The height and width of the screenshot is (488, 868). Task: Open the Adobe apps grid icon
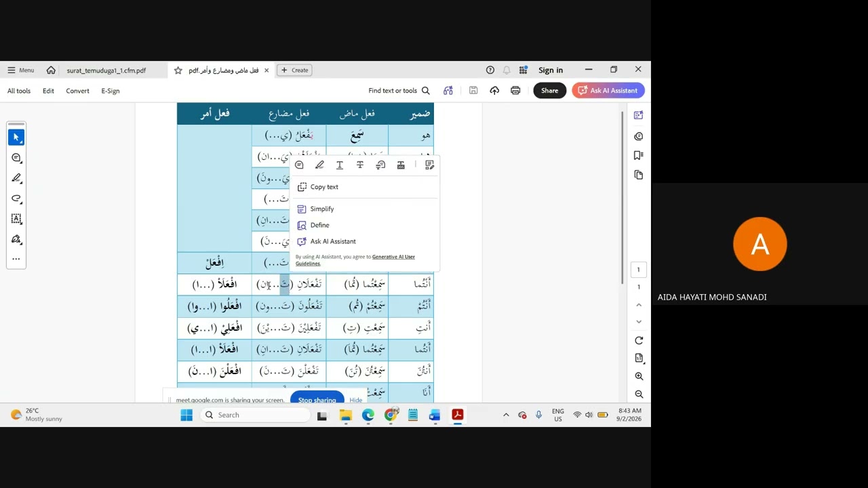point(524,70)
